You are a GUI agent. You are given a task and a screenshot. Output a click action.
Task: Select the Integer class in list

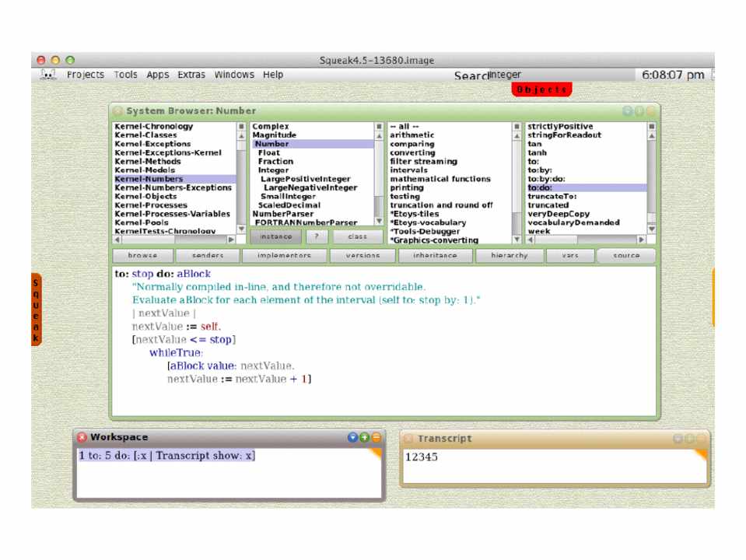[x=273, y=170]
